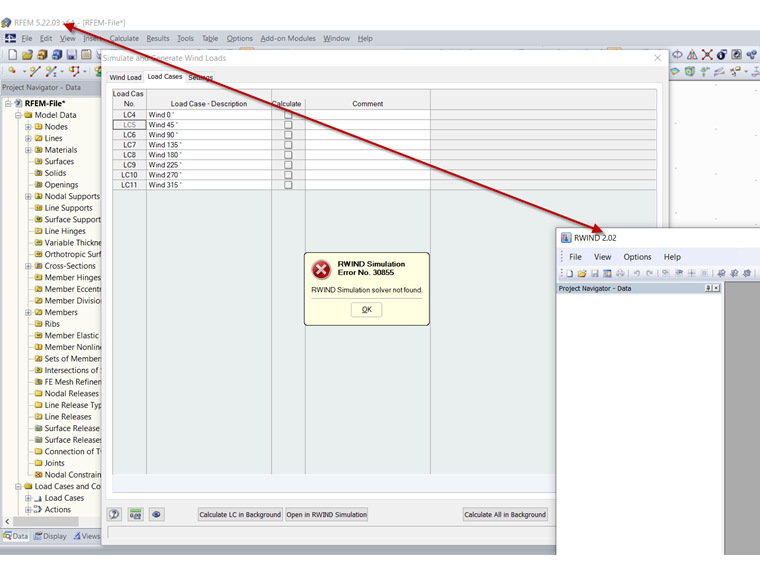The width and height of the screenshot is (760, 570).
Task: Click the Rotate about axis icon in RFEM toolbar
Action: point(677,55)
